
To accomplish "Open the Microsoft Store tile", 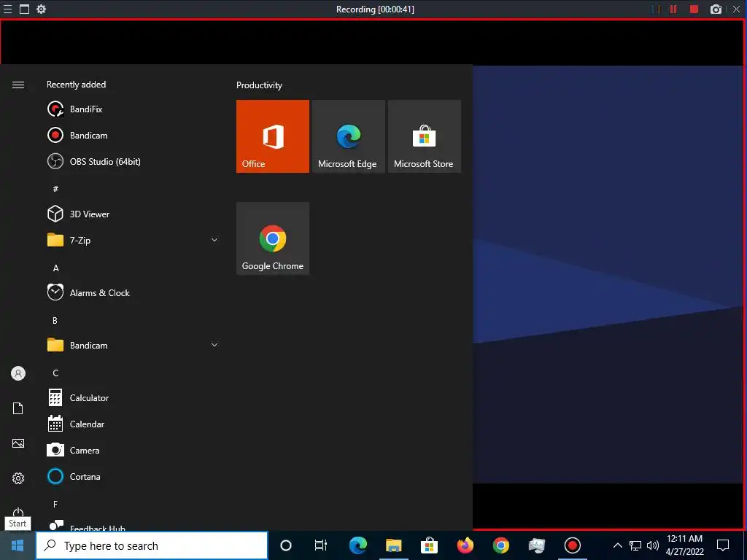I will pyautogui.click(x=425, y=136).
